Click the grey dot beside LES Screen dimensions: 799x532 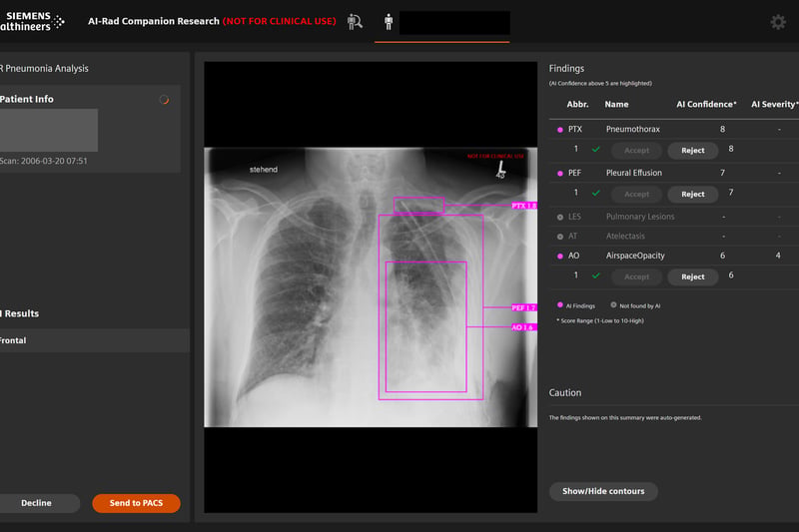[560, 218]
